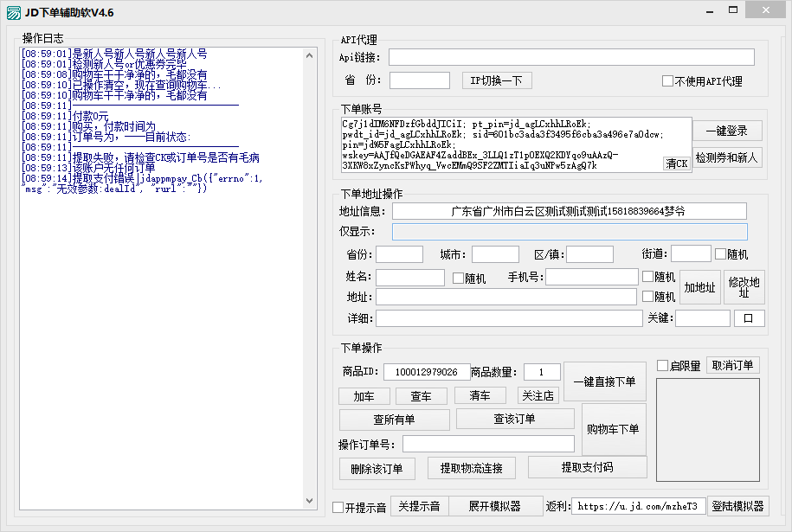Click the 商品ID input field

point(427,372)
